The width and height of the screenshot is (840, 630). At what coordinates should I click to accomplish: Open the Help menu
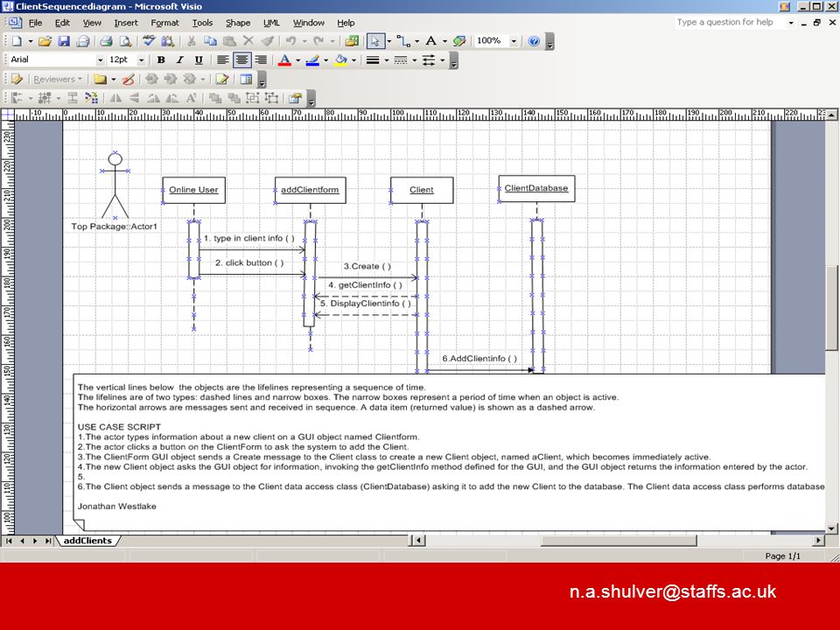pos(346,23)
